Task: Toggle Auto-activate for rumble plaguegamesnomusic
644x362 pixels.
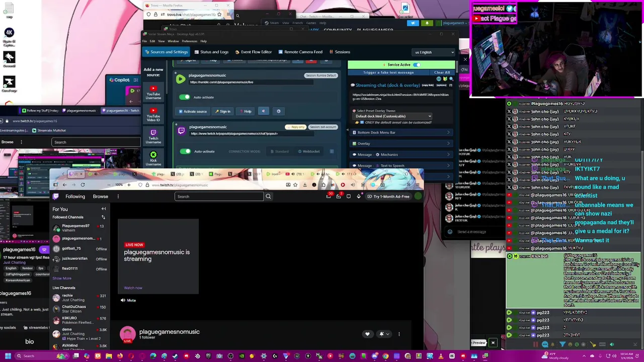Action: tap(185, 97)
